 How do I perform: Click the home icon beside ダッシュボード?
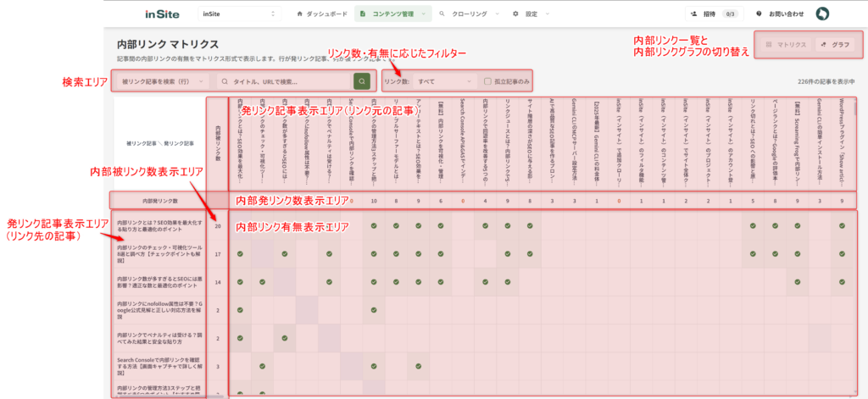[299, 14]
